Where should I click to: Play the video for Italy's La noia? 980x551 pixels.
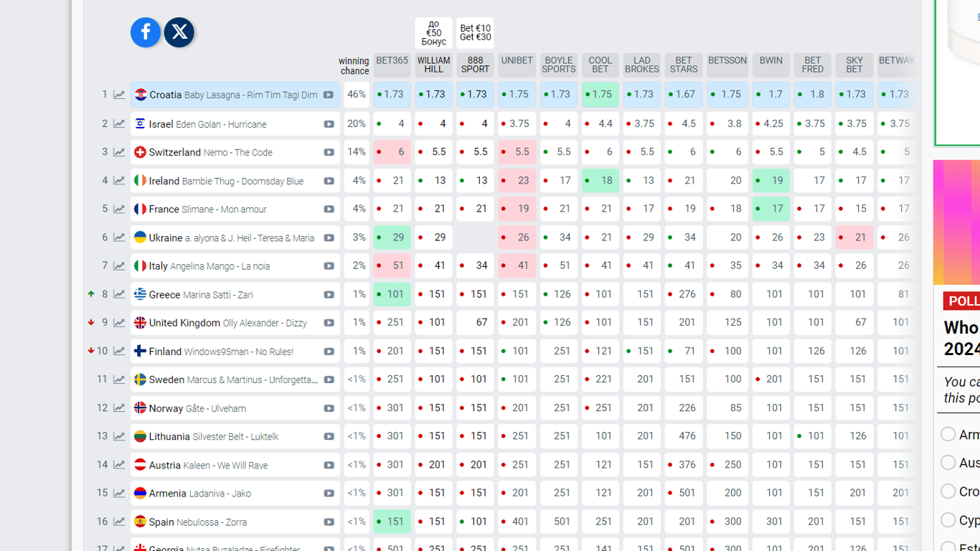329,266
